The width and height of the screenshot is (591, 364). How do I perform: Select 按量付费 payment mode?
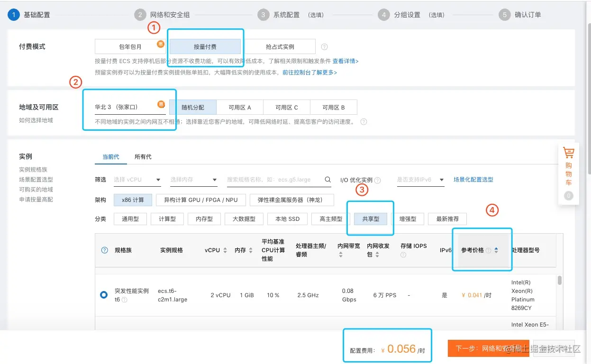205,46
